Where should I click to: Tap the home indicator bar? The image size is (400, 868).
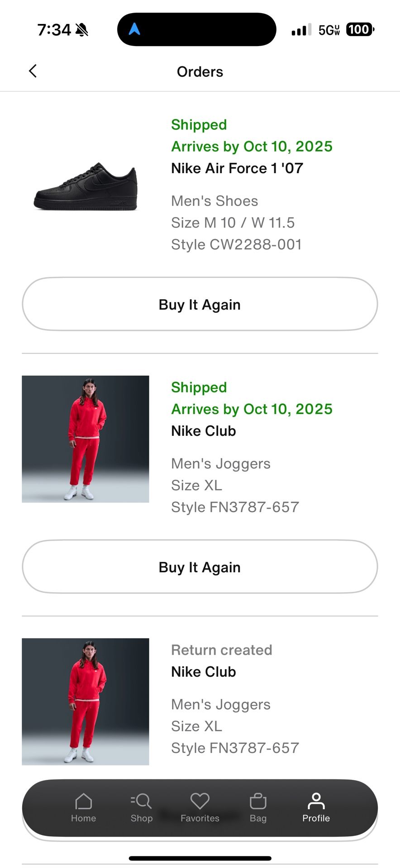[x=200, y=858]
